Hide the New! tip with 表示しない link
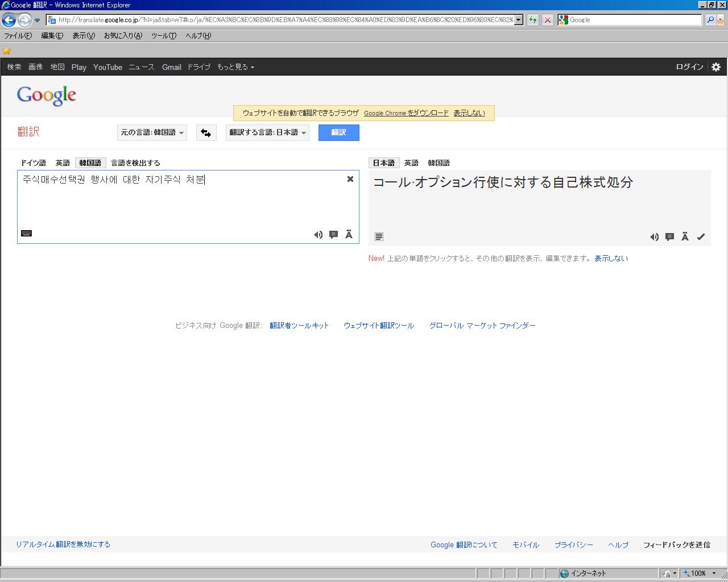This screenshot has width=728, height=582. pos(611,259)
